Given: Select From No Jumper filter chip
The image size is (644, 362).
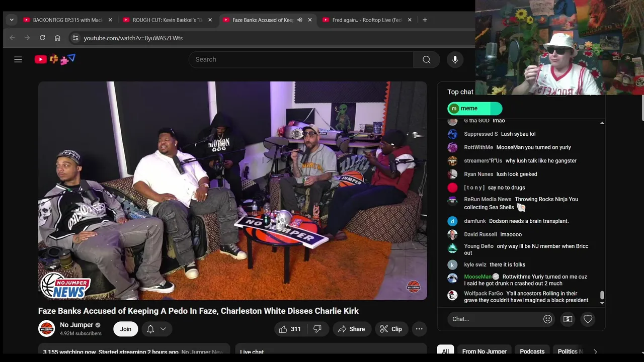Looking at the screenshot, I should pyautogui.click(x=485, y=351).
